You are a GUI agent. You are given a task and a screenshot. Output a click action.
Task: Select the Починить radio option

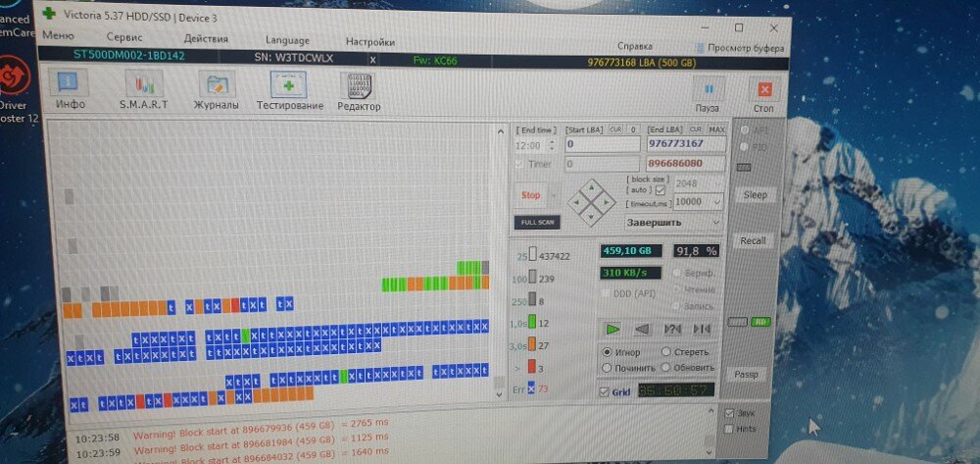[x=607, y=368]
